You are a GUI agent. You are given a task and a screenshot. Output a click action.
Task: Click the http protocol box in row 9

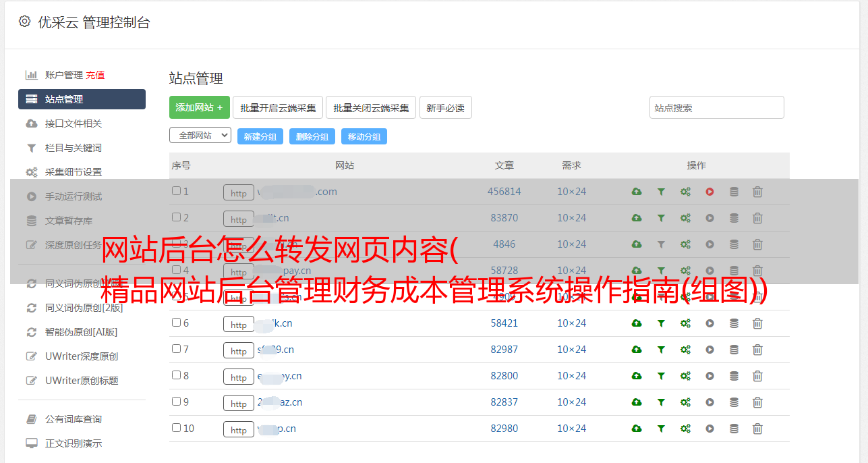pyautogui.click(x=239, y=404)
